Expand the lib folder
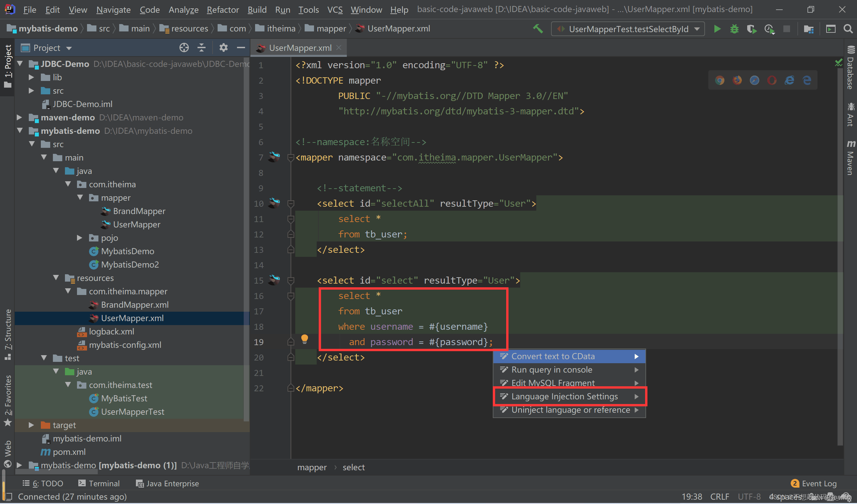The width and height of the screenshot is (857, 504). point(31,77)
